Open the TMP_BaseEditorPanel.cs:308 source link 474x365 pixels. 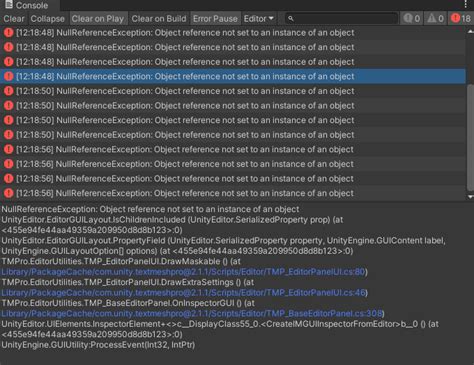[x=192, y=314]
